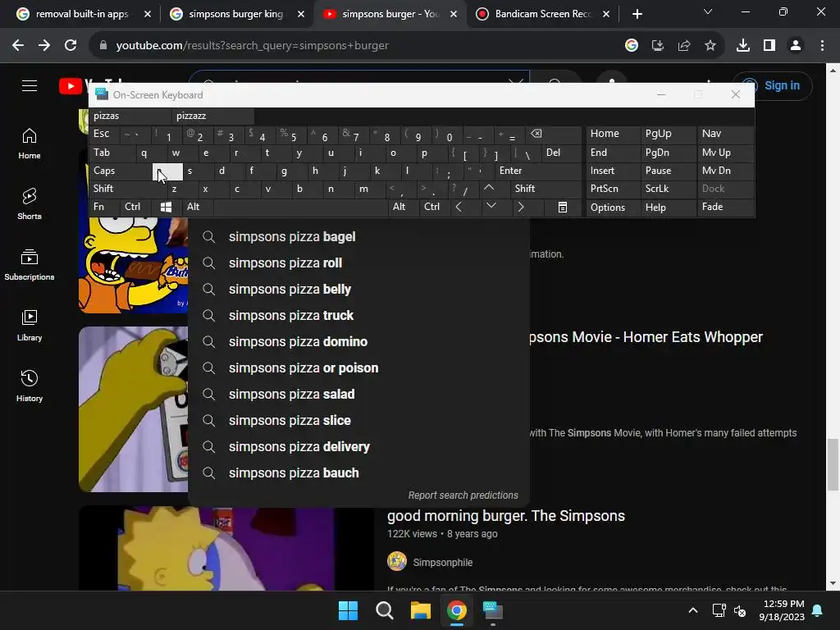The image size is (840, 630).
Task: Toggle the Fade key on keyboard
Action: point(725,208)
